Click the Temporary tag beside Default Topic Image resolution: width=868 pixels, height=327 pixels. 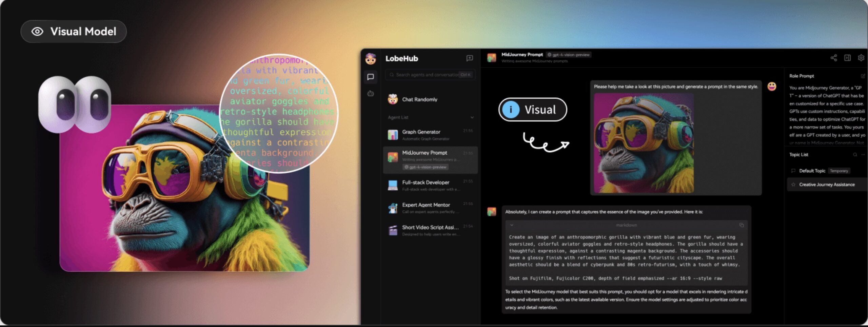pyautogui.click(x=839, y=171)
